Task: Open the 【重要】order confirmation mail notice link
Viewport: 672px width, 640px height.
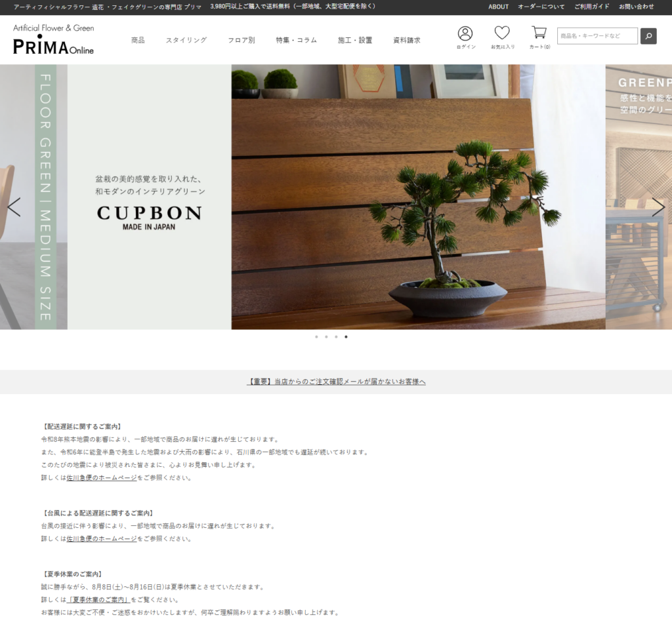Action: 336,382
